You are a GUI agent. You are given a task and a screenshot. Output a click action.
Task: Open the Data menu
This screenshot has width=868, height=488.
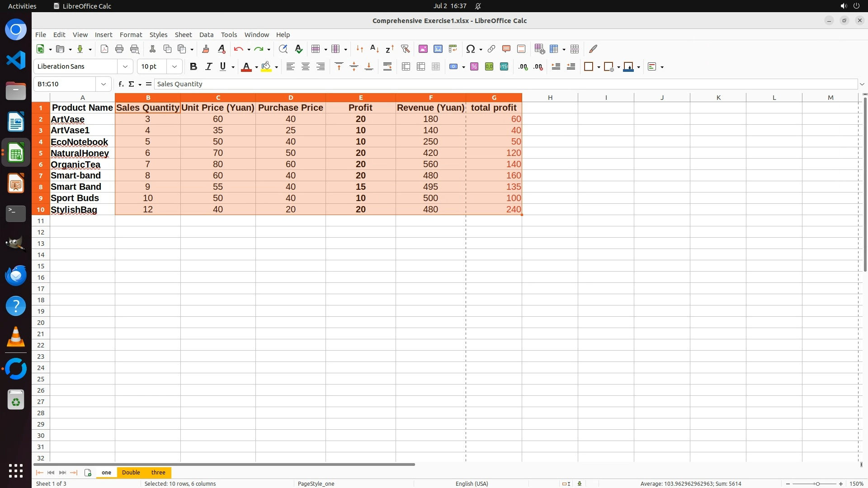tap(206, 35)
